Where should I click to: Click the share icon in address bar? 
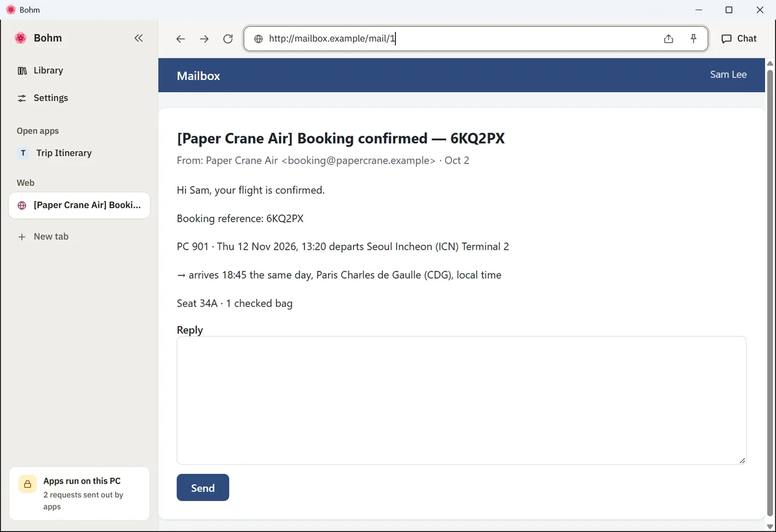coord(669,39)
